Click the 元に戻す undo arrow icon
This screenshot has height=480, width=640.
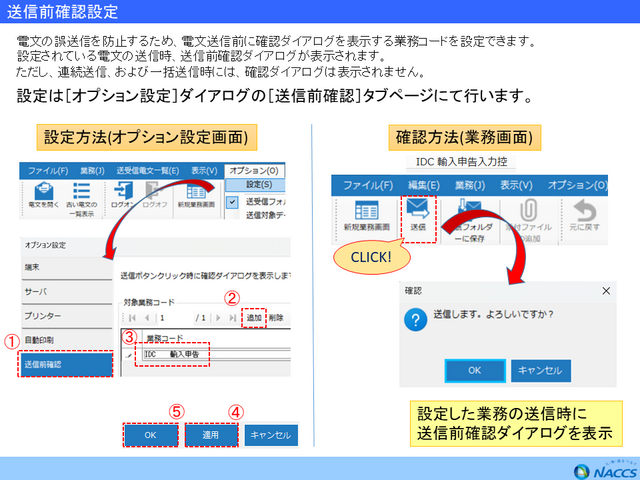(x=584, y=210)
